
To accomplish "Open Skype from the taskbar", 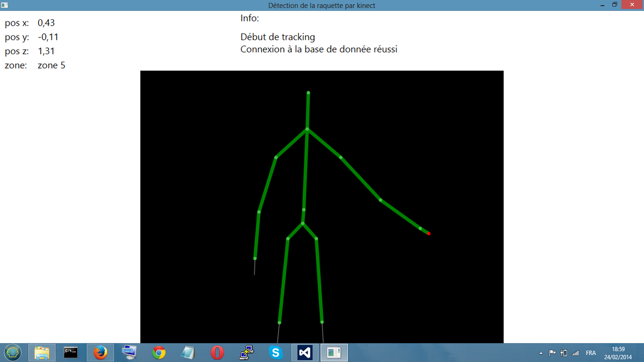I will pyautogui.click(x=276, y=352).
